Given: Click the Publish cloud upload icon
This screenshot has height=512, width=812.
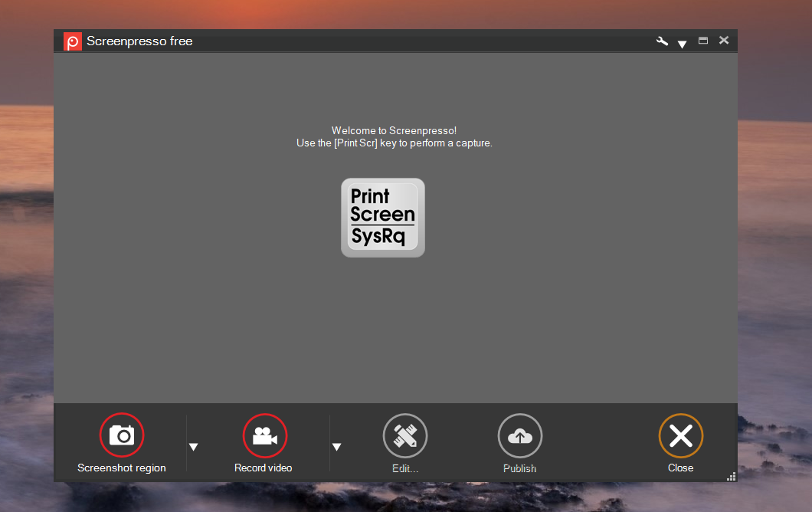Looking at the screenshot, I should (520, 435).
